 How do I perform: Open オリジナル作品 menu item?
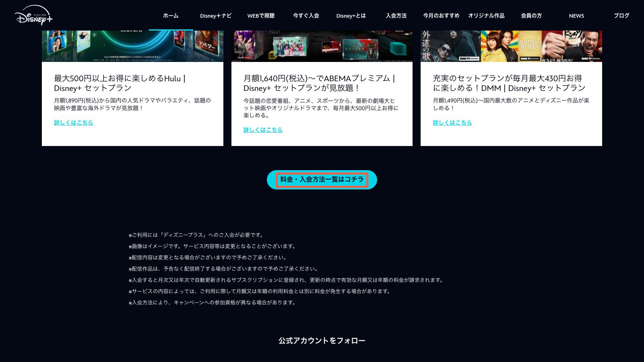(486, 16)
